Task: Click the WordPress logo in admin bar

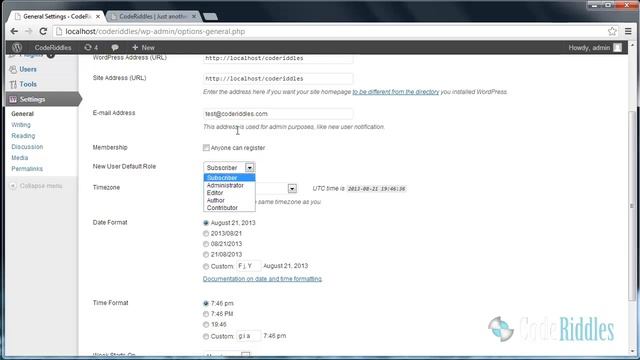Action: point(17,47)
